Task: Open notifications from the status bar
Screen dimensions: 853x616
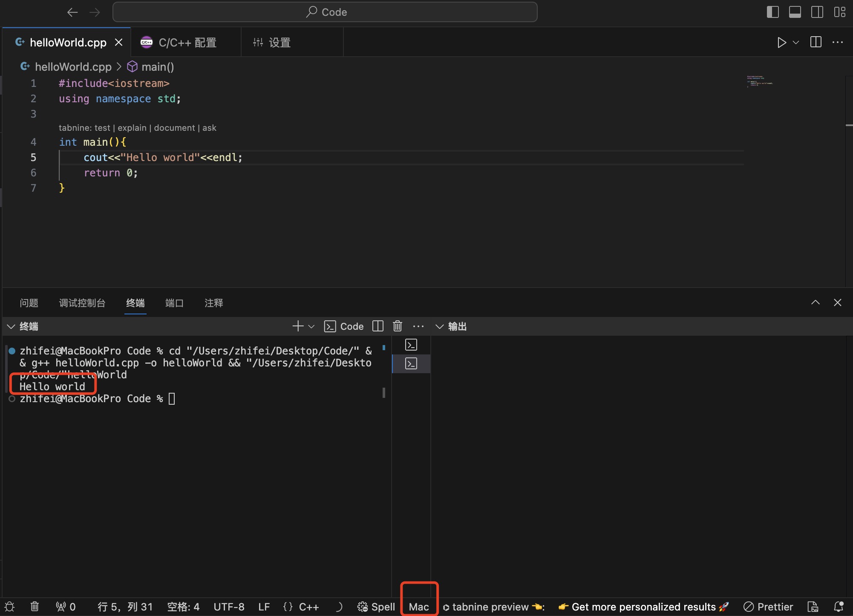Action: [839, 607]
